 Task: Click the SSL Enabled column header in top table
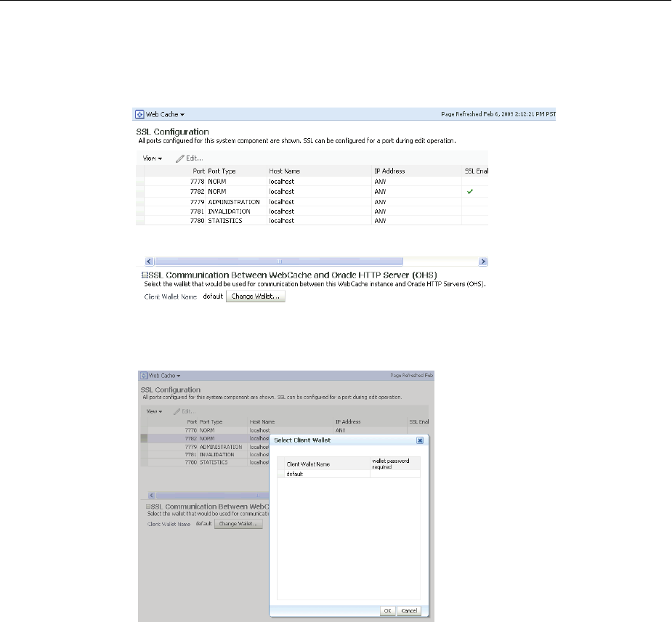tap(476, 171)
